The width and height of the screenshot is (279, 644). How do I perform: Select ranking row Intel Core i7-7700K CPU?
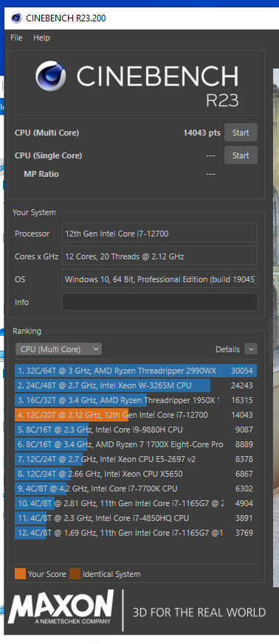pos(136,489)
